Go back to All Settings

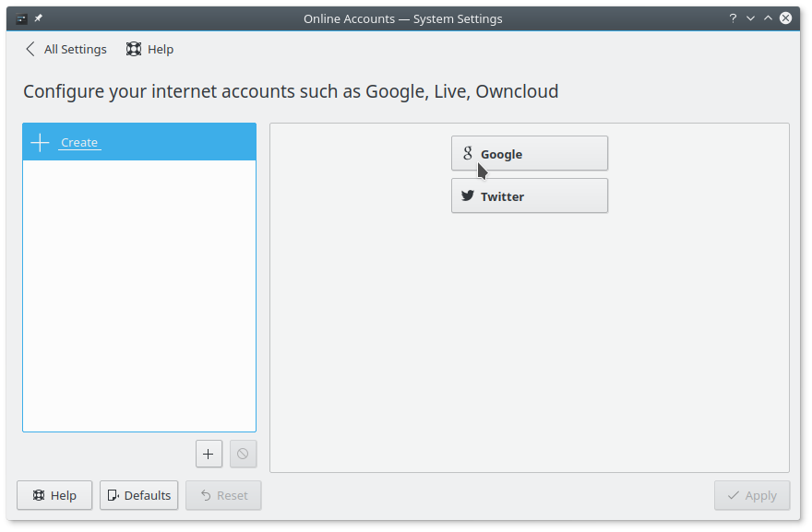(66, 49)
